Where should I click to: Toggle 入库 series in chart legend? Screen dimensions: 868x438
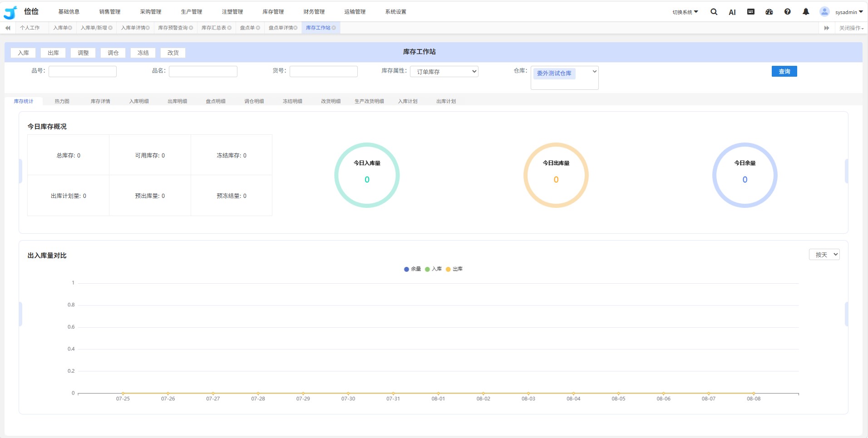pyautogui.click(x=433, y=269)
